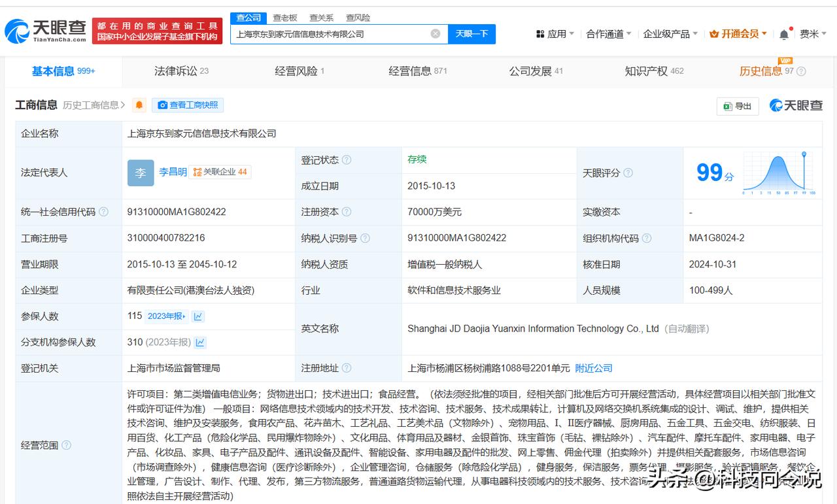Screen dimensions: 837x504
Task: Click help icon next to 注册资本
Action: point(347,212)
